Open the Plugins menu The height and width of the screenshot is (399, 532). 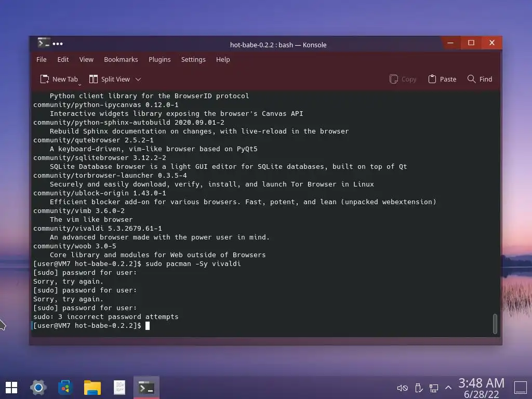point(159,59)
